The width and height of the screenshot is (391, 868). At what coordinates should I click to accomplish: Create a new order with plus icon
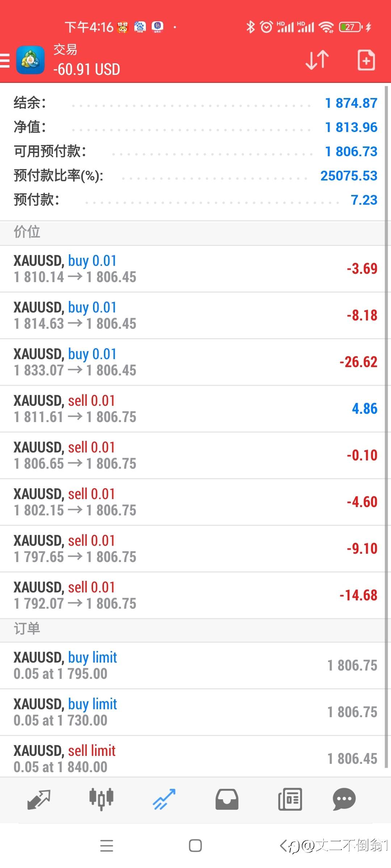(x=366, y=60)
